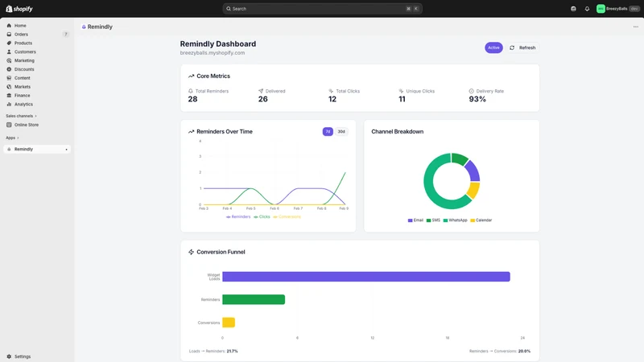Toggle the Clicks series in legend
The height and width of the screenshot is (362, 644).
tap(262, 216)
